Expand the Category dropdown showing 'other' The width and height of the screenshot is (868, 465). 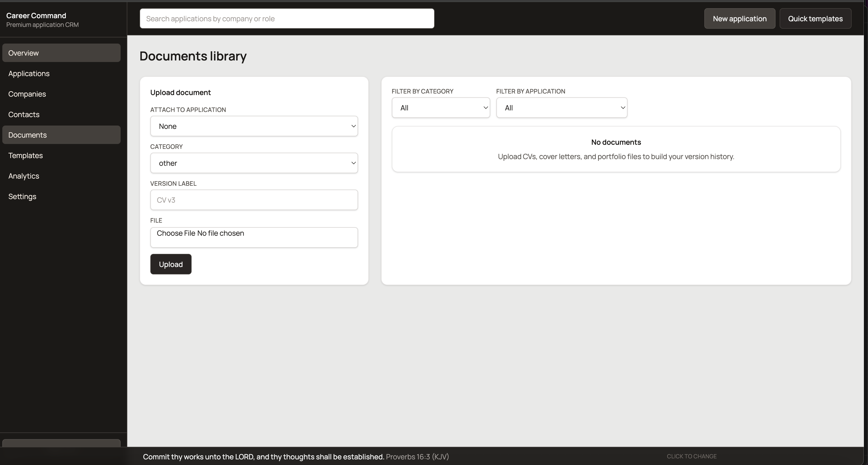[x=254, y=163]
